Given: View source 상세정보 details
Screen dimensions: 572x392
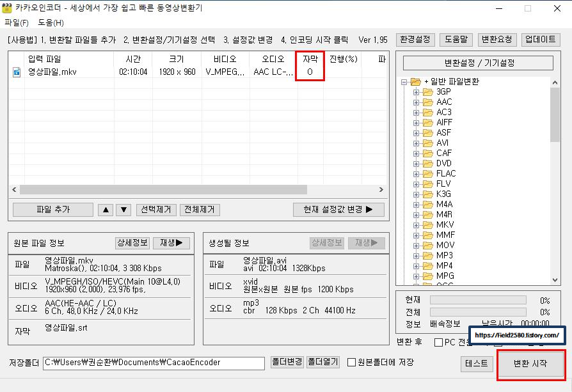Looking at the screenshot, I should coord(132,243).
